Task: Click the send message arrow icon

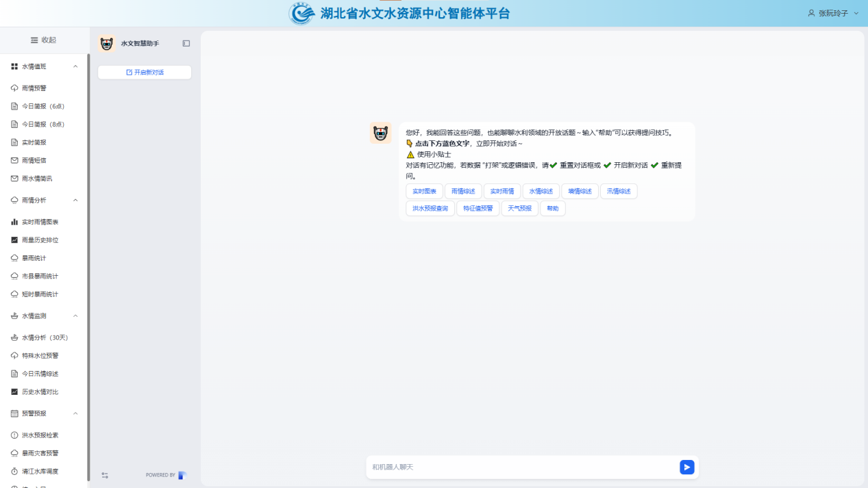Action: 686,467
